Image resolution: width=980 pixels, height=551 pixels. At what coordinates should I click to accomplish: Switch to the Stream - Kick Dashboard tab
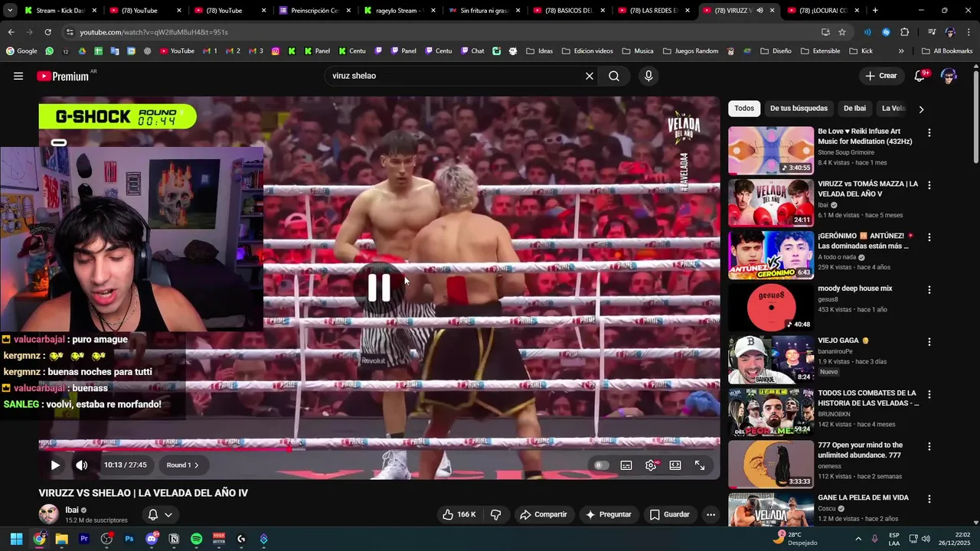[x=60, y=11]
